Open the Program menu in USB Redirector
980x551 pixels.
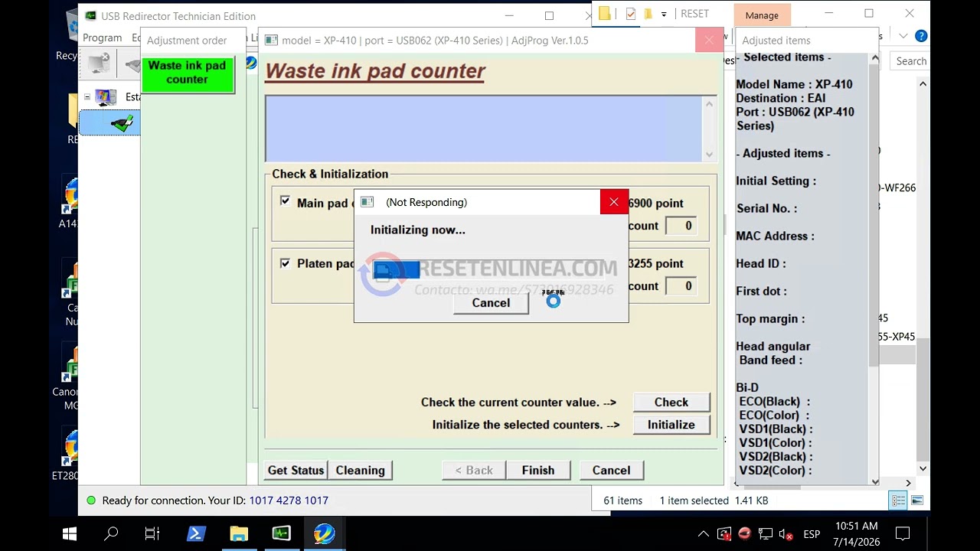[x=102, y=37]
